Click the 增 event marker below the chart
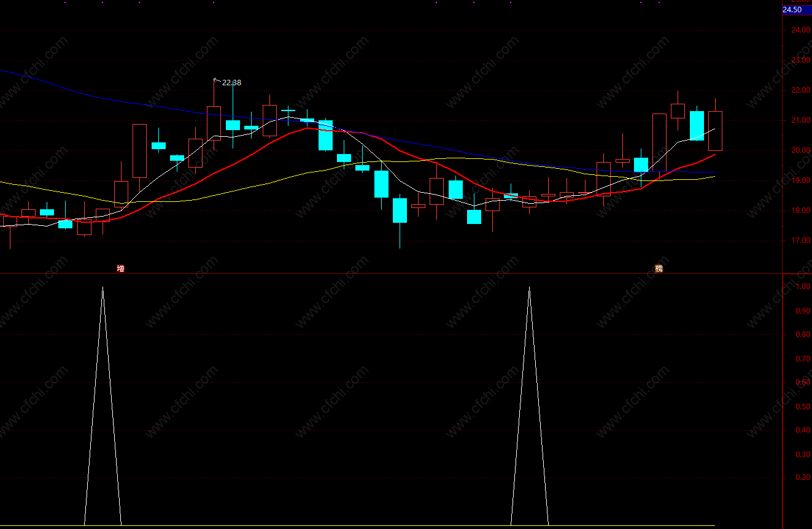 click(121, 269)
